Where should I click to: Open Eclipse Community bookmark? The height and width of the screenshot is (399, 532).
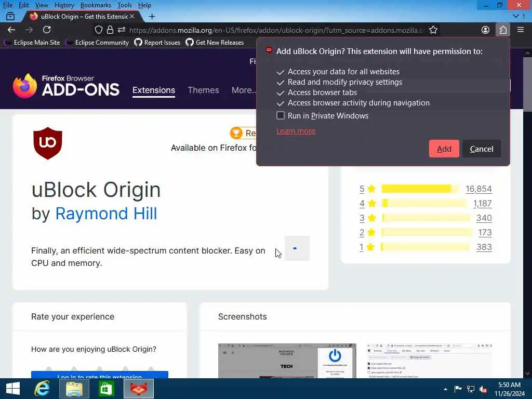(x=97, y=43)
